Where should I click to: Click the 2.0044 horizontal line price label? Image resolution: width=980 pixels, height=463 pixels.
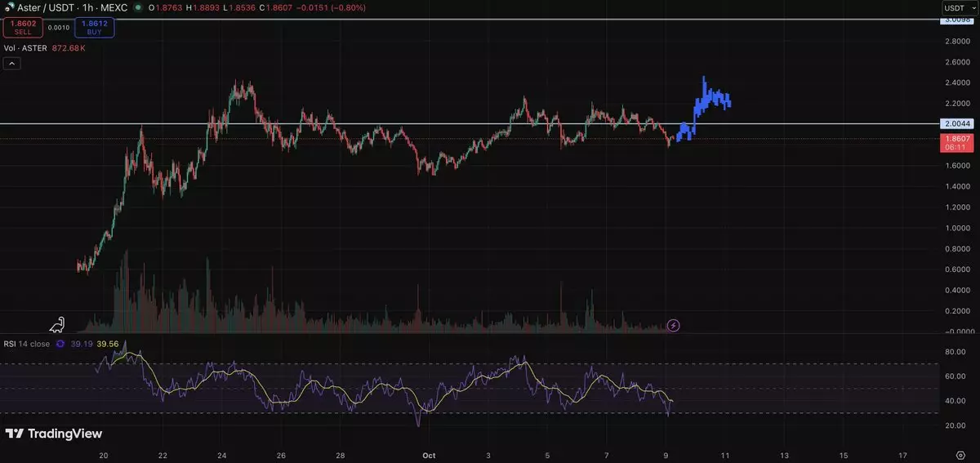point(955,124)
